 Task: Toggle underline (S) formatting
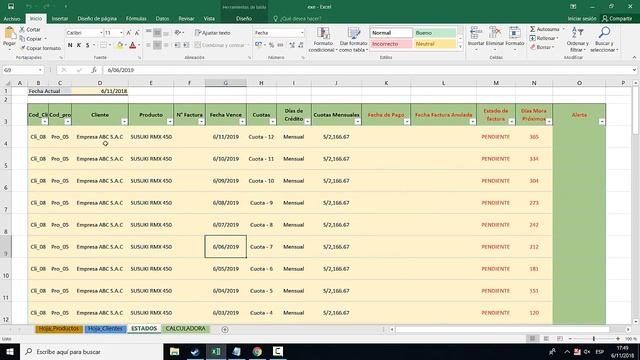click(x=87, y=45)
